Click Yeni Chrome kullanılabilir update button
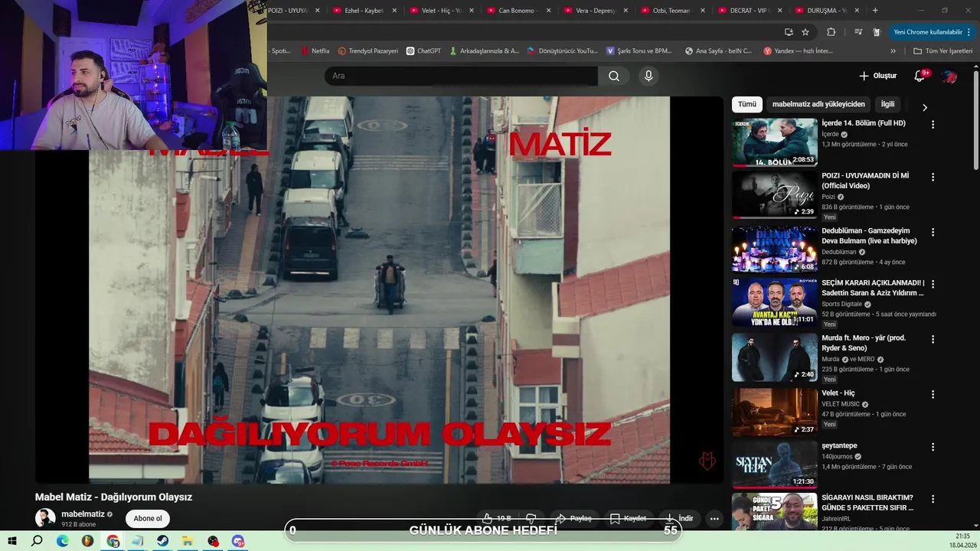The image size is (980, 551). [927, 32]
